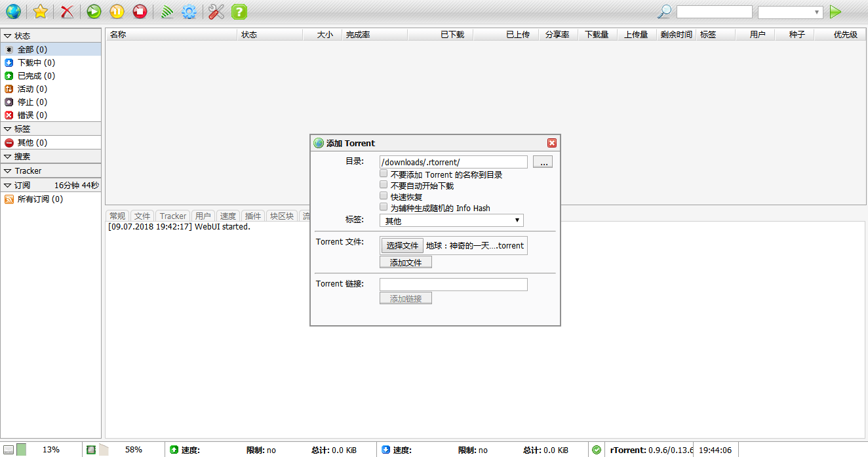Click the 添加文件 button
868x457 pixels.
click(x=406, y=262)
